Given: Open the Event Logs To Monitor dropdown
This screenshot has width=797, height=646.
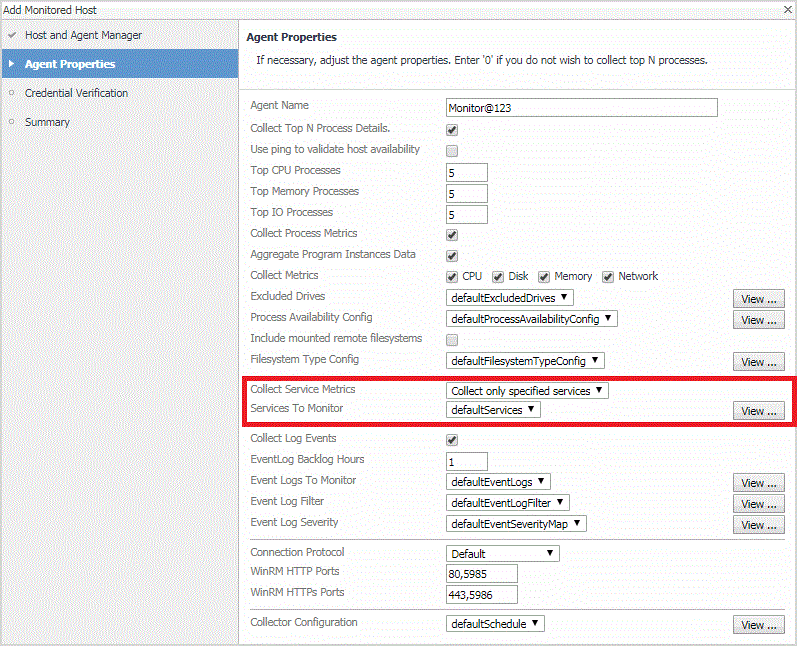Looking at the screenshot, I should click(498, 481).
